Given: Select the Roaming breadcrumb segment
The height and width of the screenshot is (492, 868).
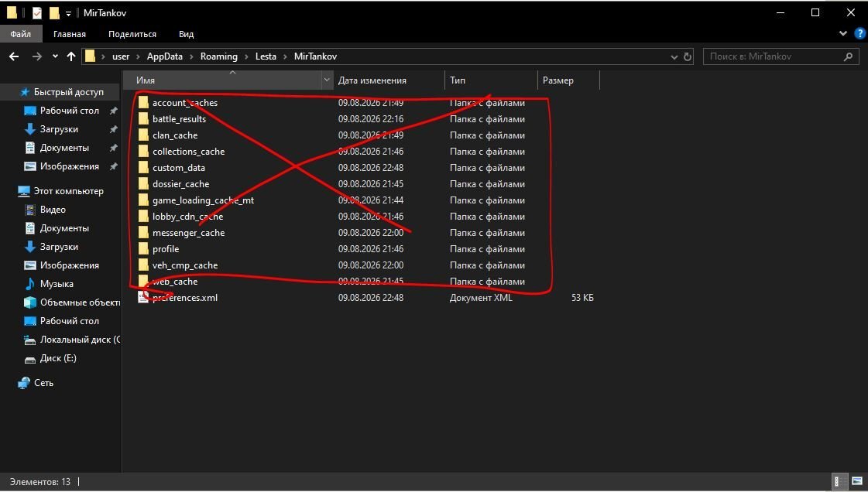Looking at the screenshot, I should (218, 56).
